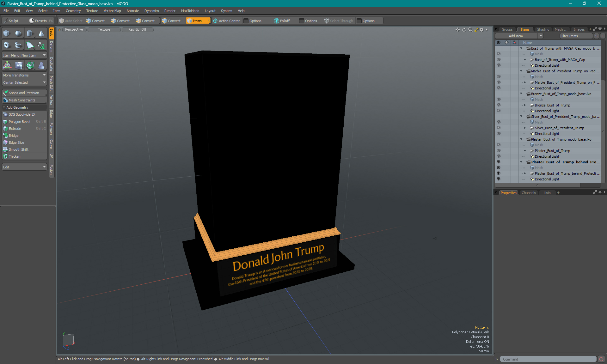Viewport: 607px width, 364px height.
Task: Click Action Center tool
Action: pos(226,21)
